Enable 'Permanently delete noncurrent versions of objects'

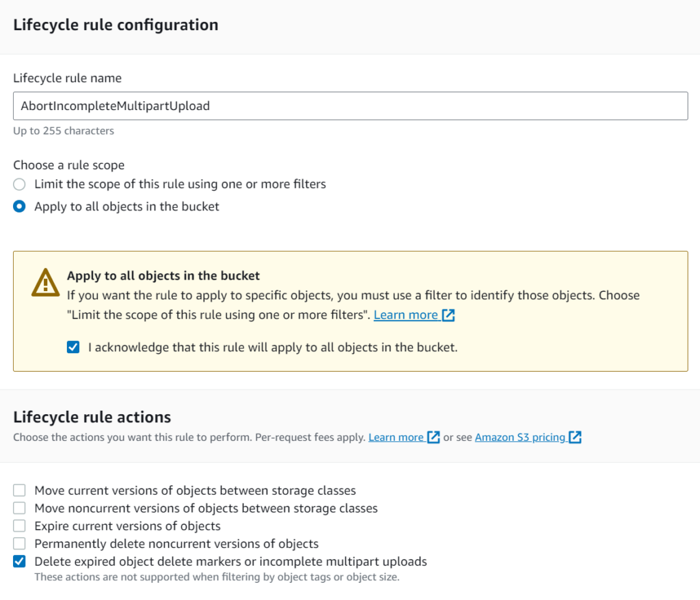point(20,544)
